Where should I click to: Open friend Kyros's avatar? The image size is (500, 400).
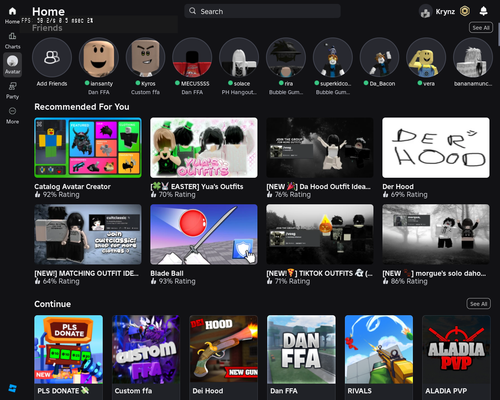[x=145, y=57]
